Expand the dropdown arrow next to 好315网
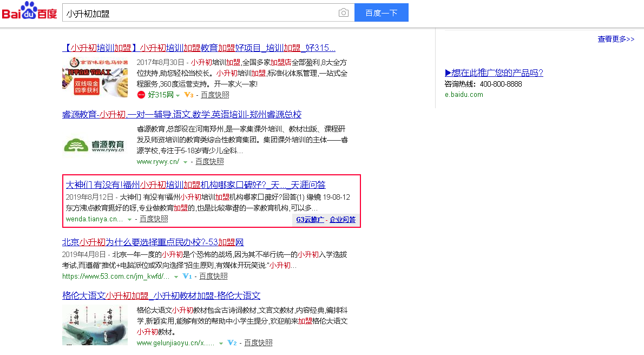The width and height of the screenshot is (644, 355). (178, 95)
